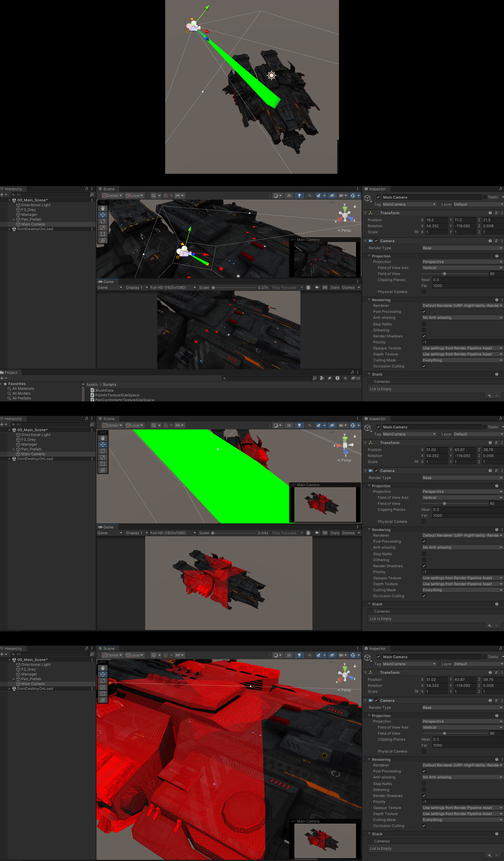This screenshot has width=504, height=861.
Task: Select the BrushData script asset
Action: pyautogui.click(x=104, y=390)
